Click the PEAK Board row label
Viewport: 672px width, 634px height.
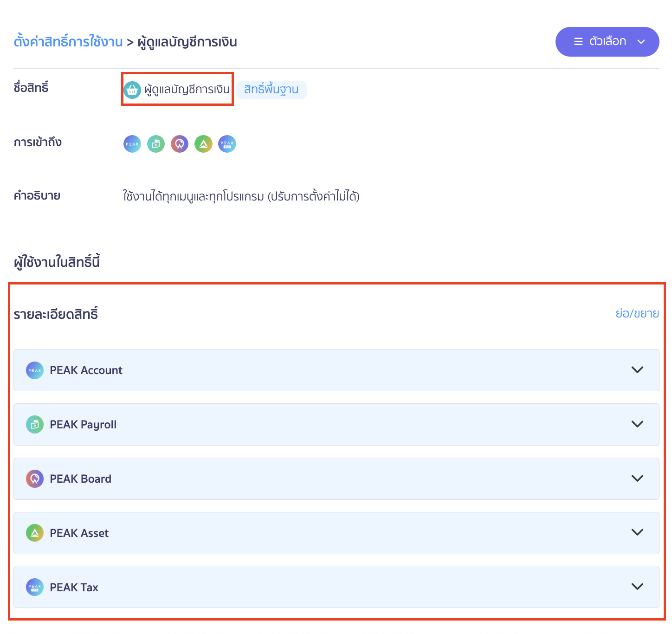[81, 479]
